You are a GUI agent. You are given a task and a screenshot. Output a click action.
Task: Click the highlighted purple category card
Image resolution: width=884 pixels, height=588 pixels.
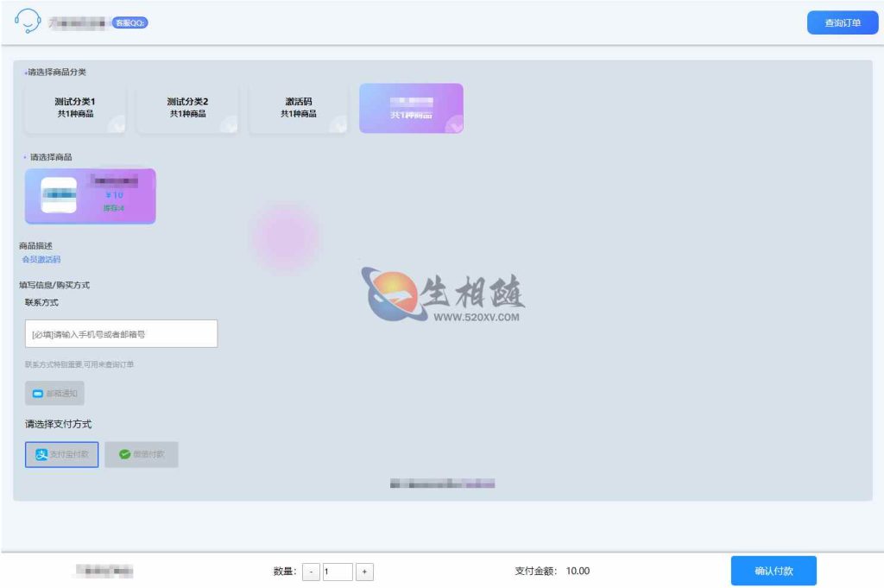click(x=411, y=107)
